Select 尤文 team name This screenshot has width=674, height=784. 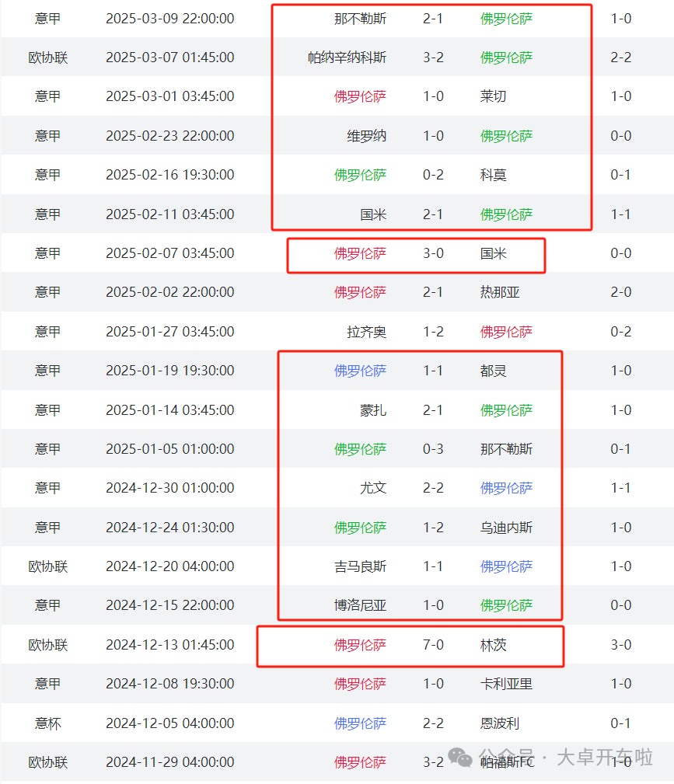click(373, 487)
